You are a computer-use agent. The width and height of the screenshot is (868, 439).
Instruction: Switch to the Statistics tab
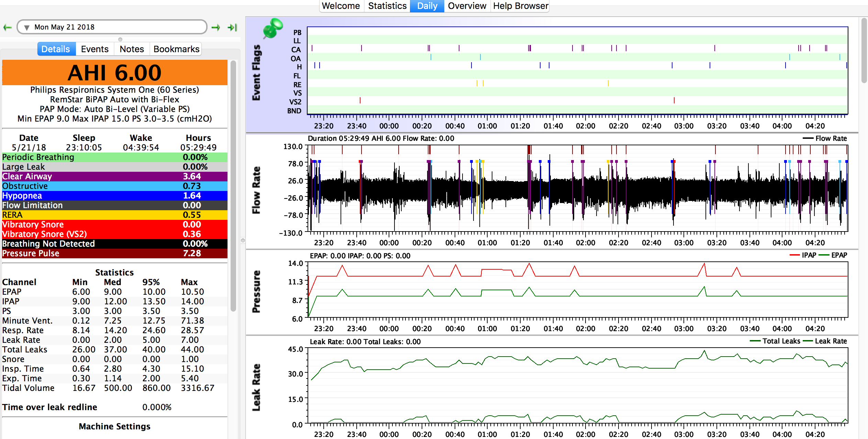pyautogui.click(x=387, y=6)
